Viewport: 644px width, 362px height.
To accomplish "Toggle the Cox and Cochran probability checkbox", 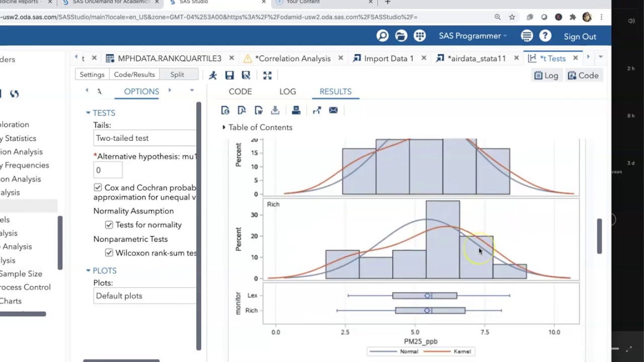I will coord(98,188).
